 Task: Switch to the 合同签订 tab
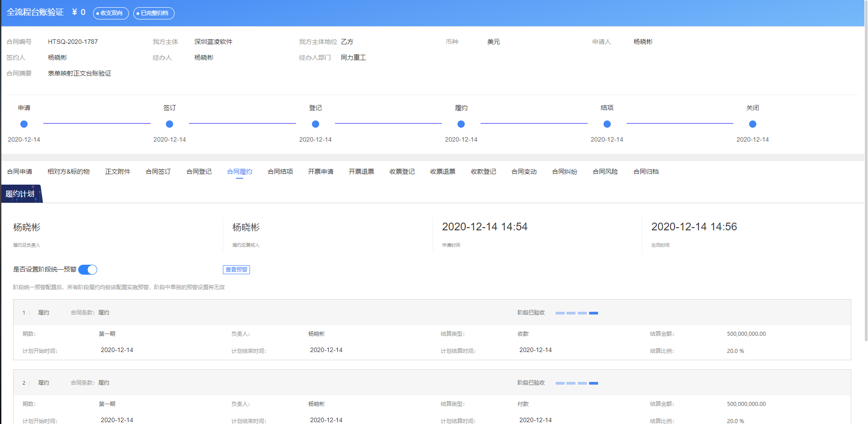coord(158,172)
